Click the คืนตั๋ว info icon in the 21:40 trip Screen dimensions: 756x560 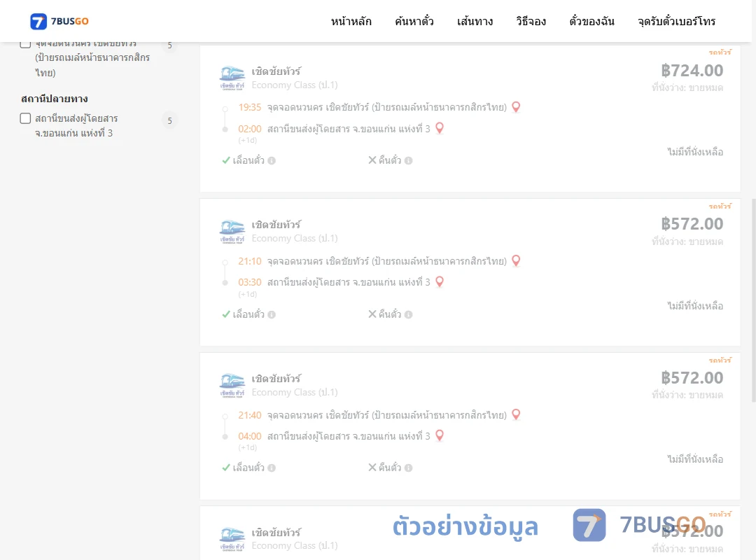click(x=408, y=468)
